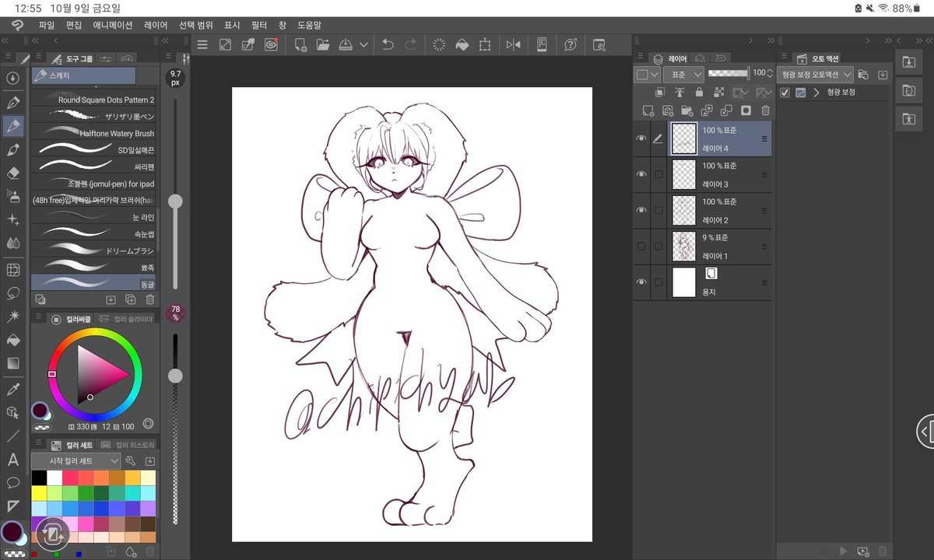Hide 레이어 2 with its eye icon
The height and width of the screenshot is (560, 934).
641,210
